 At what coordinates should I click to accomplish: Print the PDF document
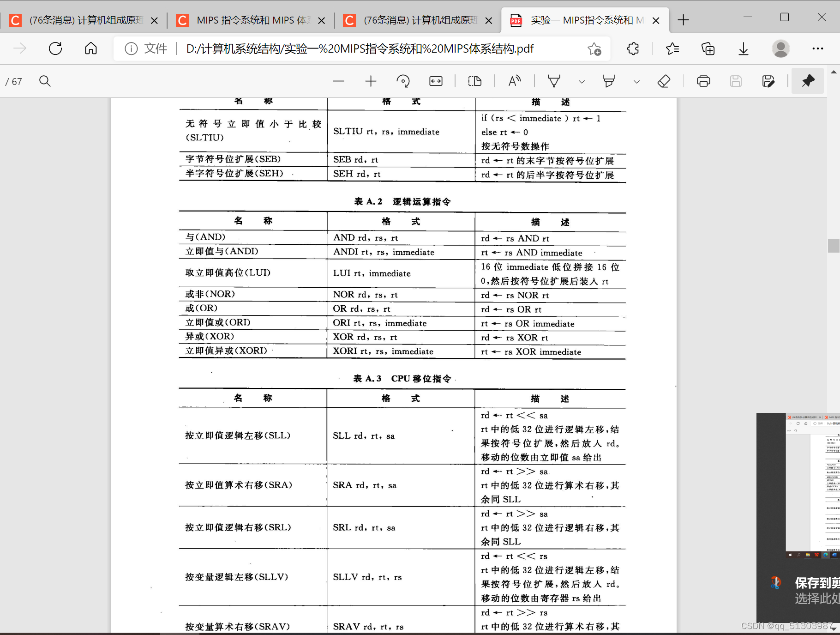click(703, 81)
